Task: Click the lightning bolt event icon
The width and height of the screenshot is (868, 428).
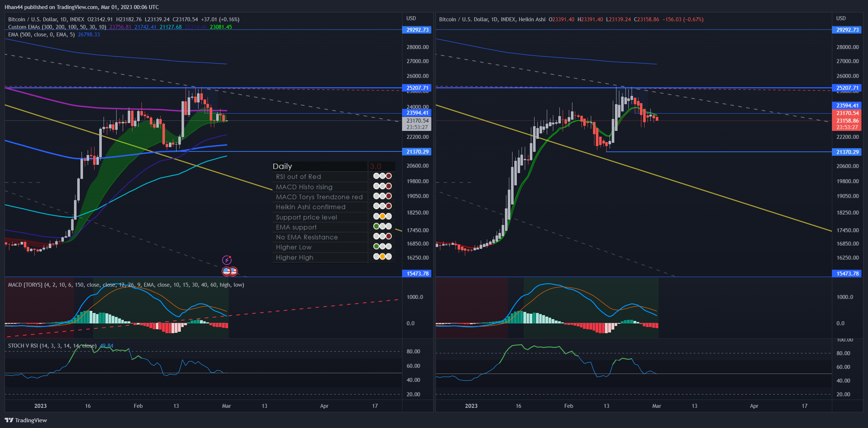Action: tap(226, 260)
